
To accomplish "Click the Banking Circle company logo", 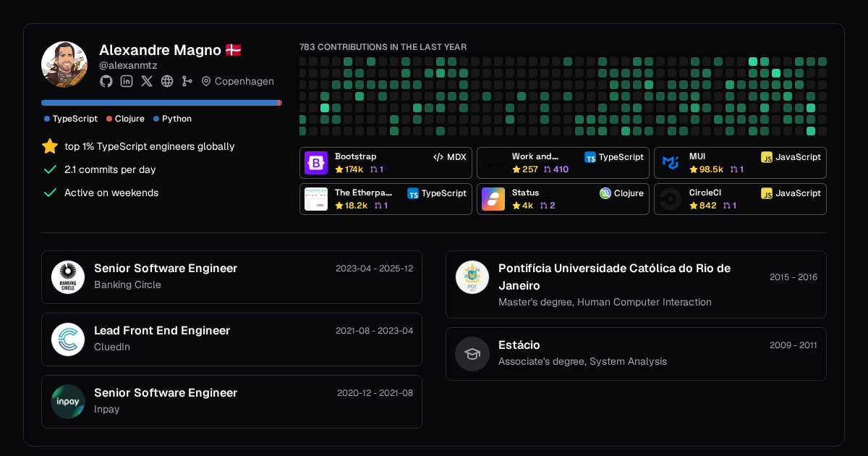I will 68,277.
